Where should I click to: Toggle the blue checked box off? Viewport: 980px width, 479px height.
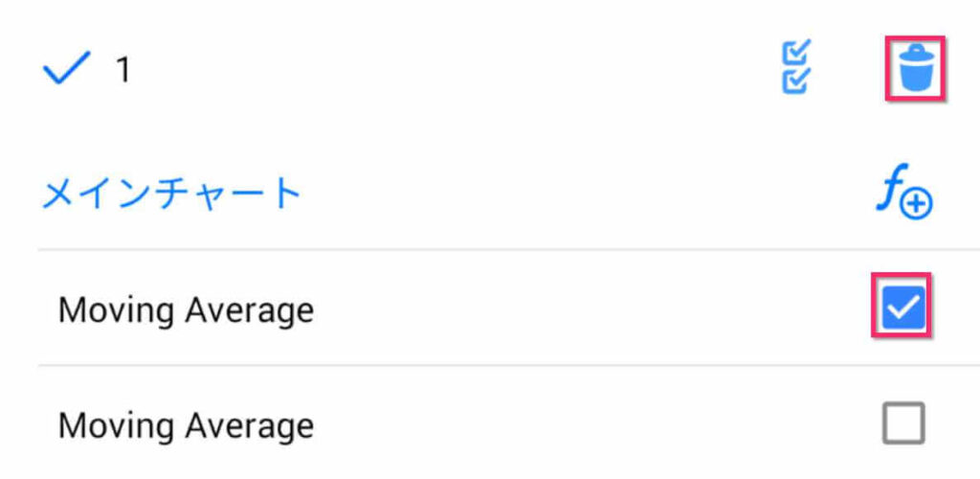902,308
